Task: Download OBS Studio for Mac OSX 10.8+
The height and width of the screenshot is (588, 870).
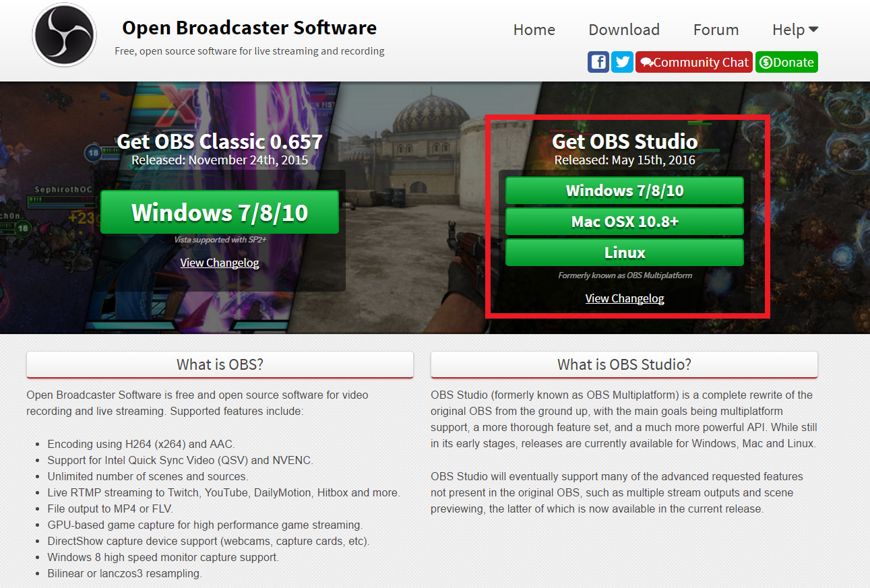Action: coord(625,222)
